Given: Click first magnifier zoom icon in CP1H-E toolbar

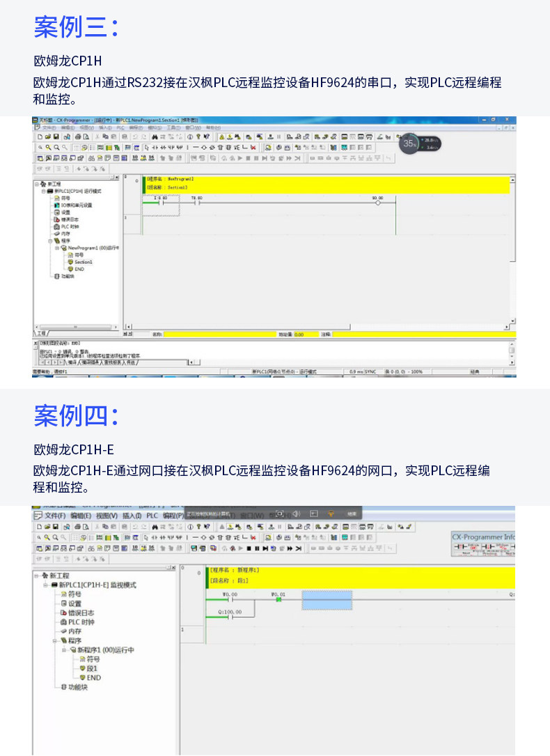Looking at the screenshot, I should coord(40,538).
